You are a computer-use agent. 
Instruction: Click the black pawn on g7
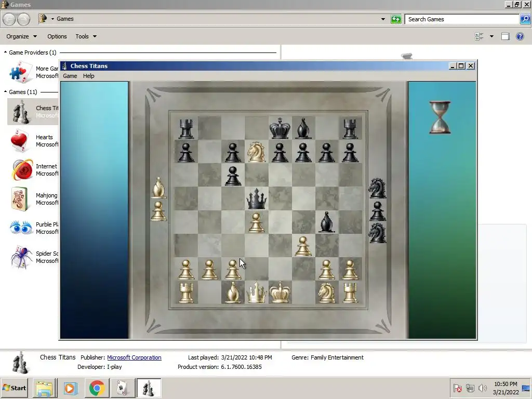tap(326, 152)
